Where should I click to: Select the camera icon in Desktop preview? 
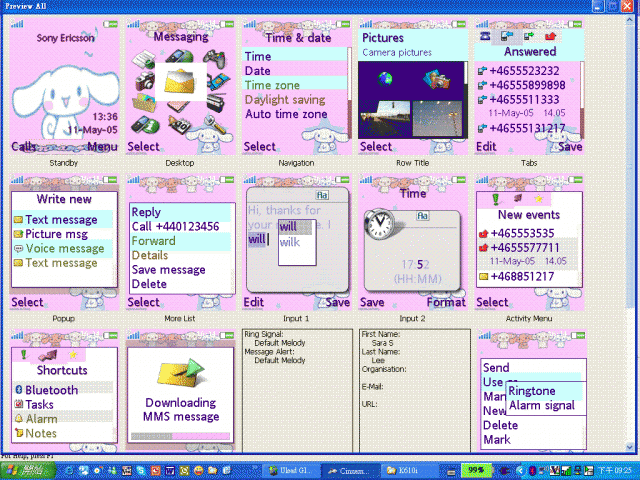coord(145,80)
